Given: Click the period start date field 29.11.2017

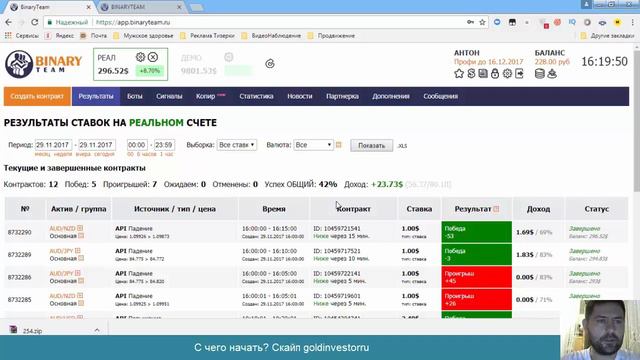Looking at the screenshot, I should [x=53, y=145].
